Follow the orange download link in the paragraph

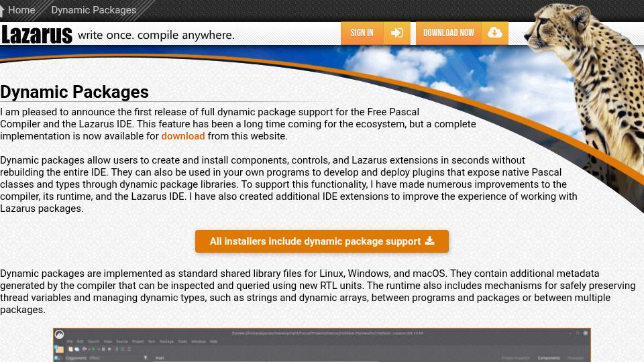tap(182, 136)
